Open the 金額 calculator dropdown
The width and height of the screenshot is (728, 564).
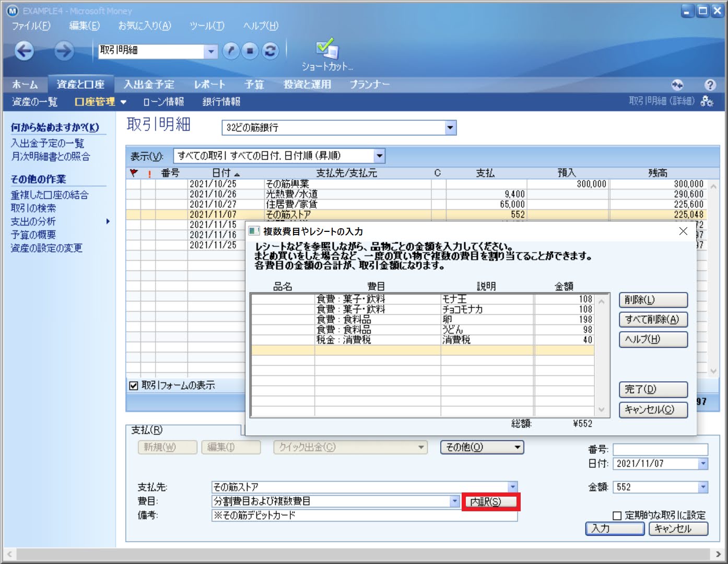[703, 487]
